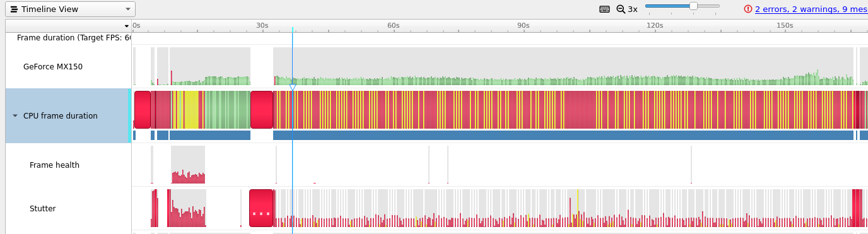Click the Timeline View list icon

point(14,9)
